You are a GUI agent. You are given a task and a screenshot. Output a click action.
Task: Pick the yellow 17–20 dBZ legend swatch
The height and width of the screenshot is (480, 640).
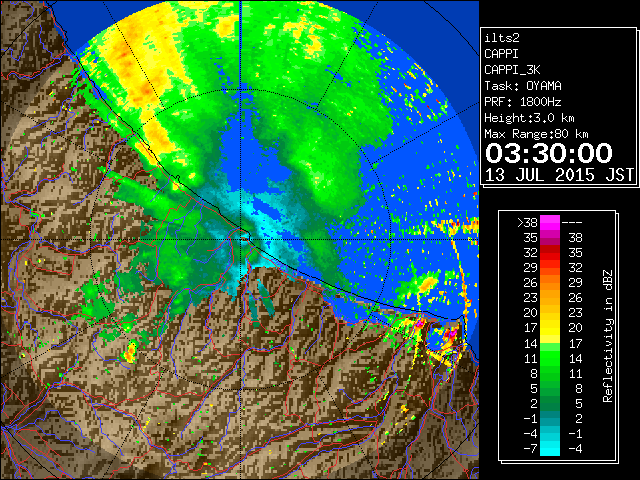550,328
